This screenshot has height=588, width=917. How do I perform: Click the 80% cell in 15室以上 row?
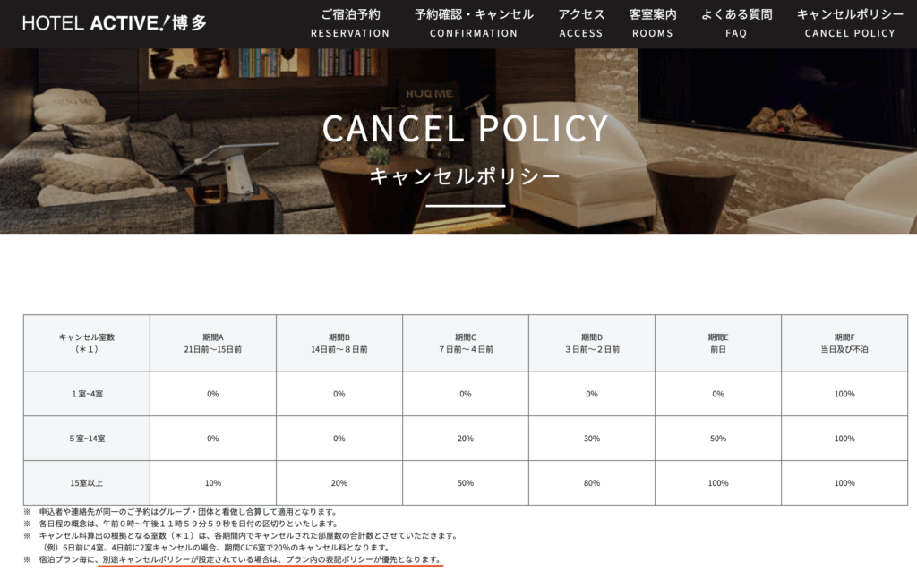(x=591, y=483)
